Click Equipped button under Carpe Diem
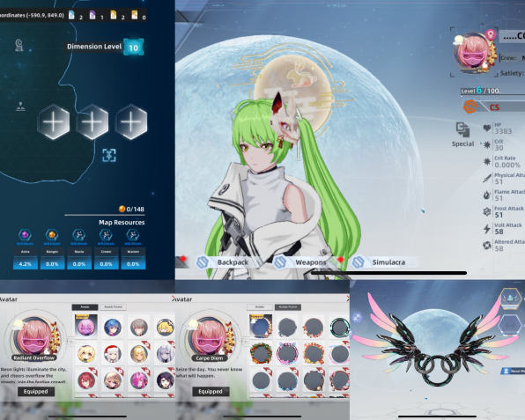Image resolution: width=525 pixels, height=420 pixels. tap(211, 392)
